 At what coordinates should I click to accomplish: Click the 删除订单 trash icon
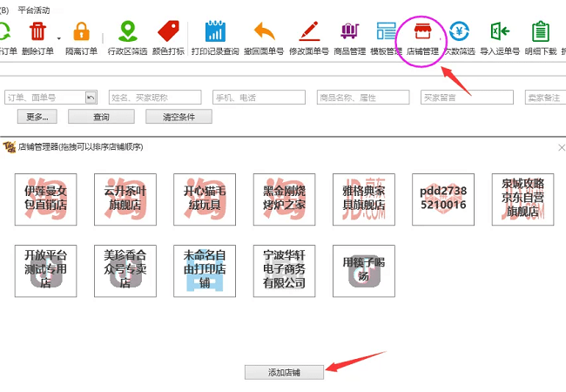(x=38, y=33)
